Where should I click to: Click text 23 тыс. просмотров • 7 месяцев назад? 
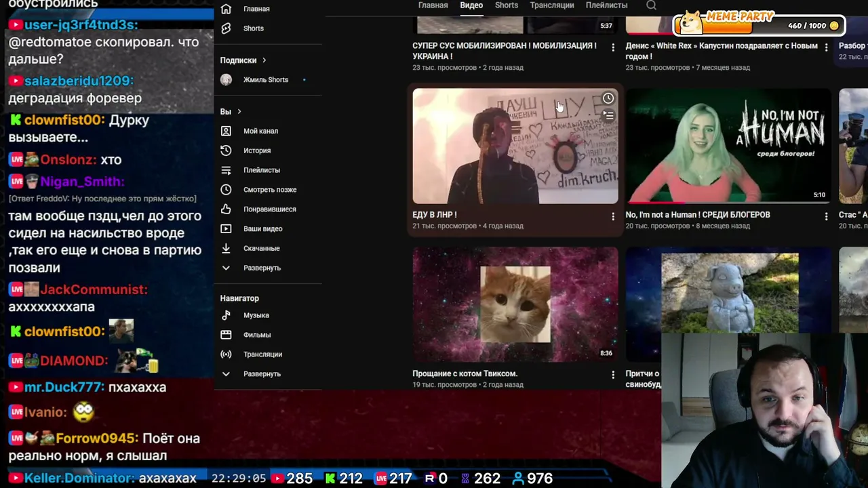pos(688,68)
